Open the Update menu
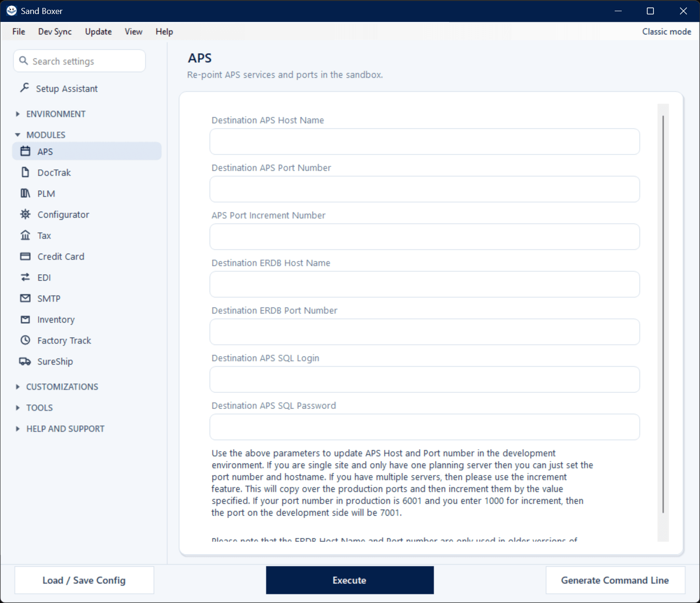The height and width of the screenshot is (603, 700). click(98, 31)
